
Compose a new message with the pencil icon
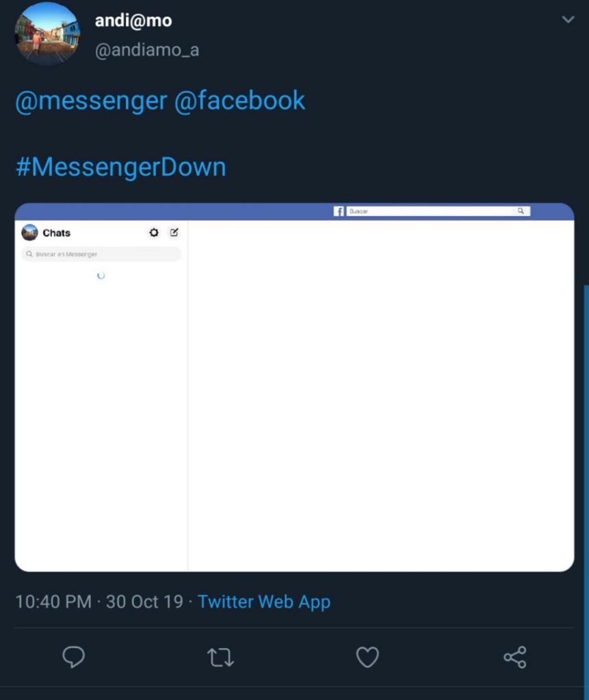(x=174, y=232)
